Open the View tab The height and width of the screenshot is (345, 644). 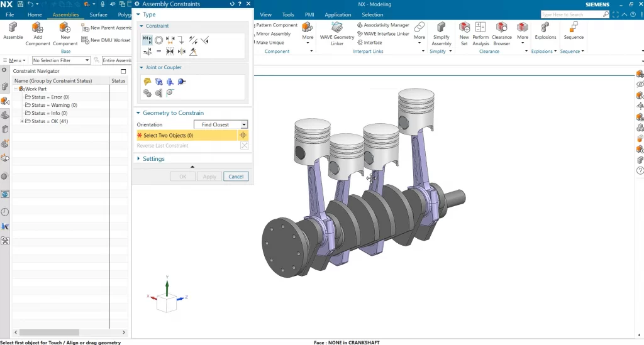click(266, 14)
